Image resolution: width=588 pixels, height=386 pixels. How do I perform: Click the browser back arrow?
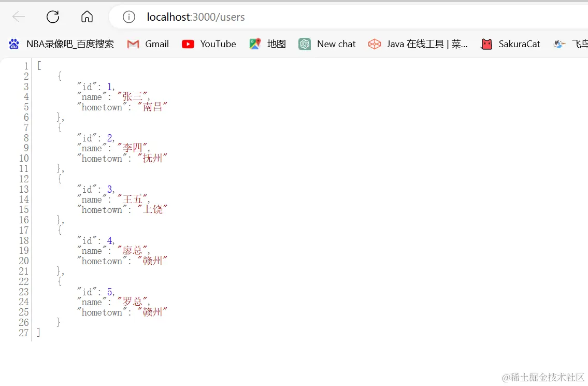click(x=18, y=17)
